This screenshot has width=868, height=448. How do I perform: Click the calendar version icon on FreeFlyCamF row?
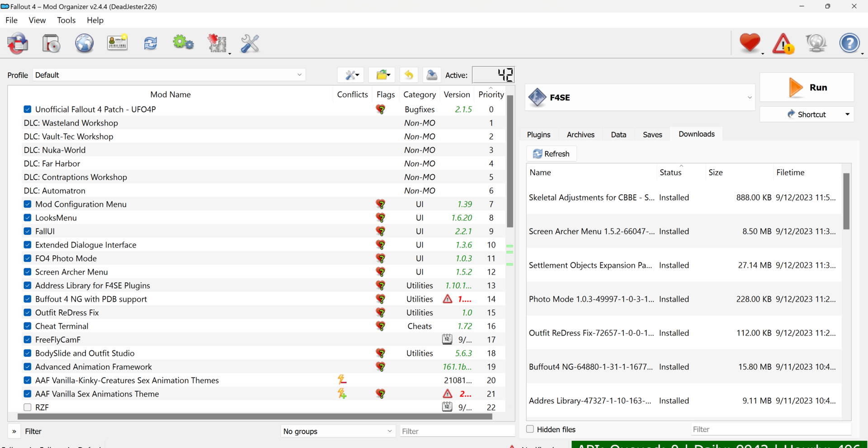pyautogui.click(x=447, y=339)
